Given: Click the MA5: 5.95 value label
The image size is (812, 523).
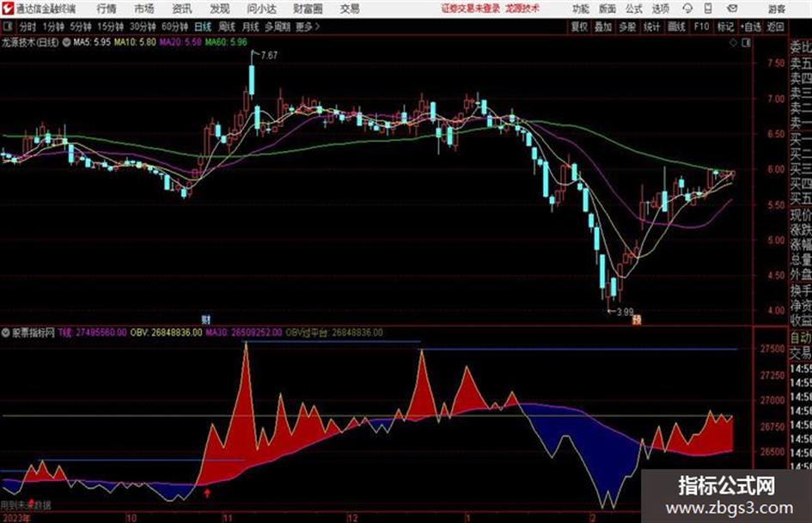Looking at the screenshot, I should tap(92, 42).
